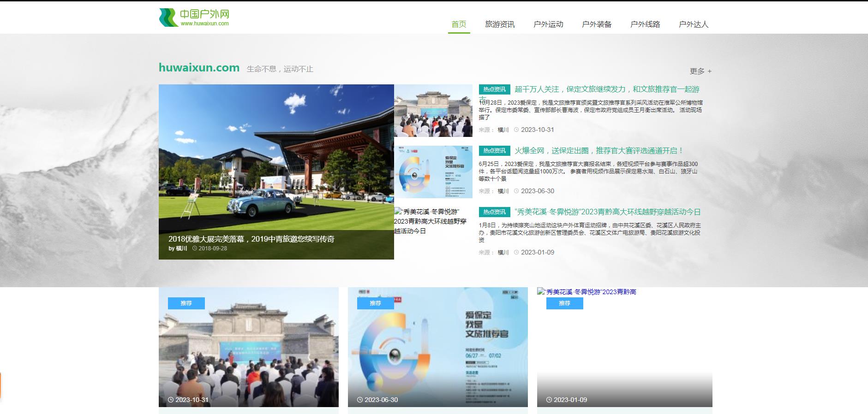This screenshot has width=868, height=414.
Task: Click 推荐 badge on the 秀美花溪 card
Action: coord(565,303)
